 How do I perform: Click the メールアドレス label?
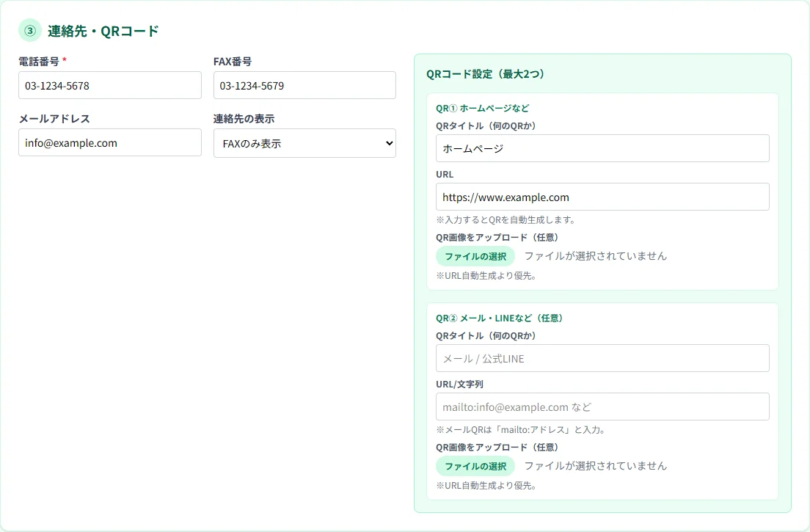point(54,118)
